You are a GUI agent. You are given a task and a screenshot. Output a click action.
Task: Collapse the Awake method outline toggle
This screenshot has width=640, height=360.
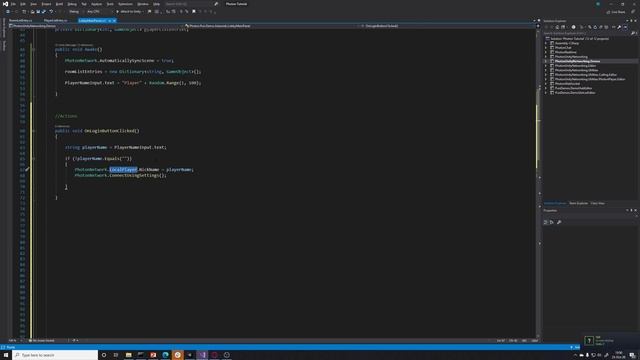(x=33, y=49)
